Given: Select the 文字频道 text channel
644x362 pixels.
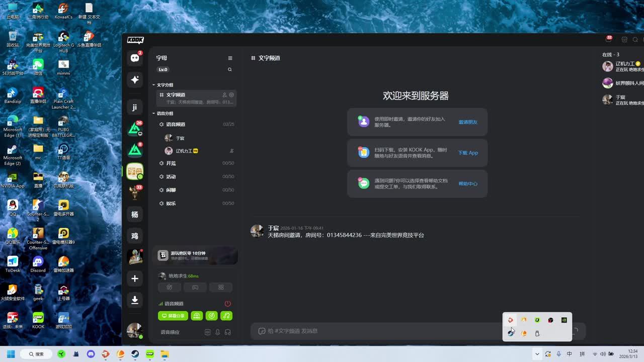Looking at the screenshot, I should tap(186, 95).
